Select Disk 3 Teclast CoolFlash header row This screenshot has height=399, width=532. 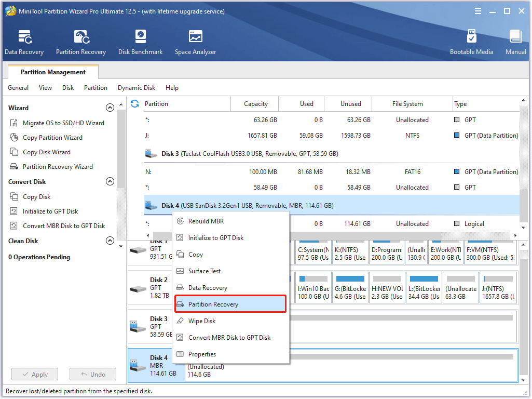pos(331,153)
